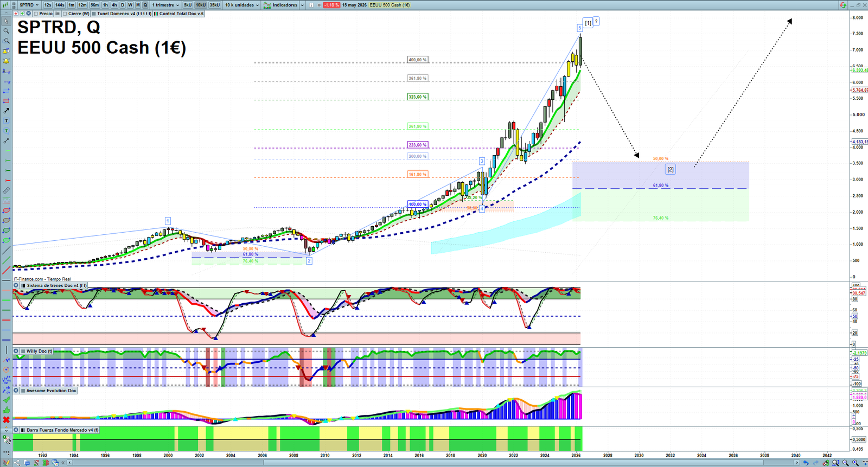Select the magnifier zoom tool
868x467 pixels.
point(6,31)
